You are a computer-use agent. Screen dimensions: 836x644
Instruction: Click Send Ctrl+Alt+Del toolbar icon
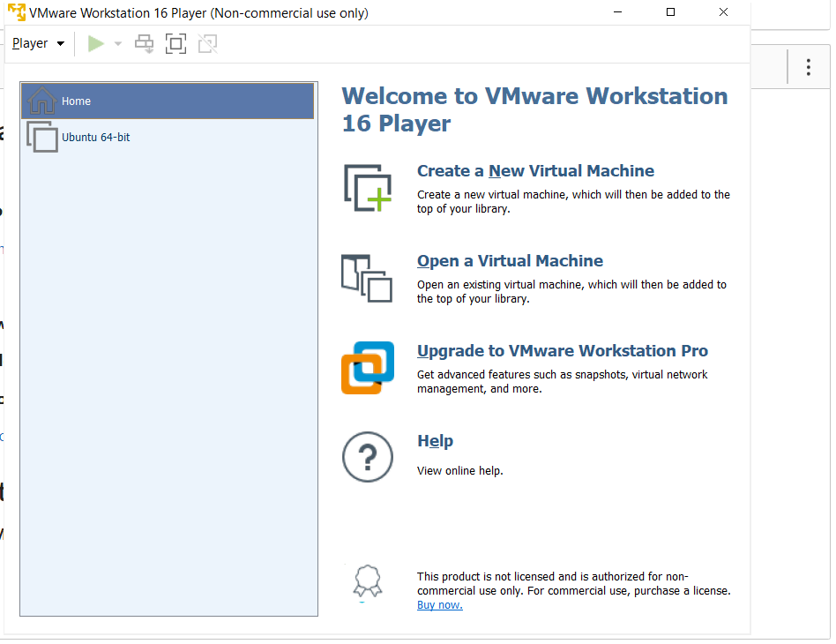pos(144,44)
